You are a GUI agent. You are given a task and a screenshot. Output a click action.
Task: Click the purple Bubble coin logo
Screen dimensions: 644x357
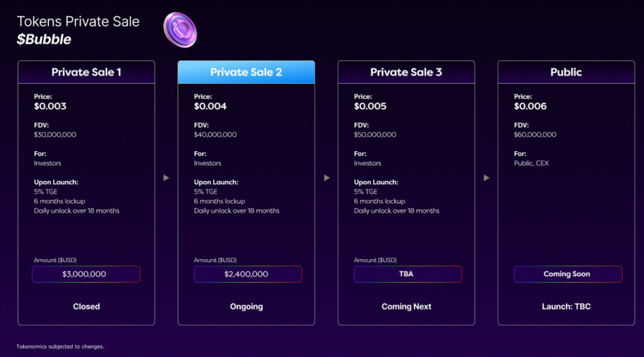tap(180, 30)
